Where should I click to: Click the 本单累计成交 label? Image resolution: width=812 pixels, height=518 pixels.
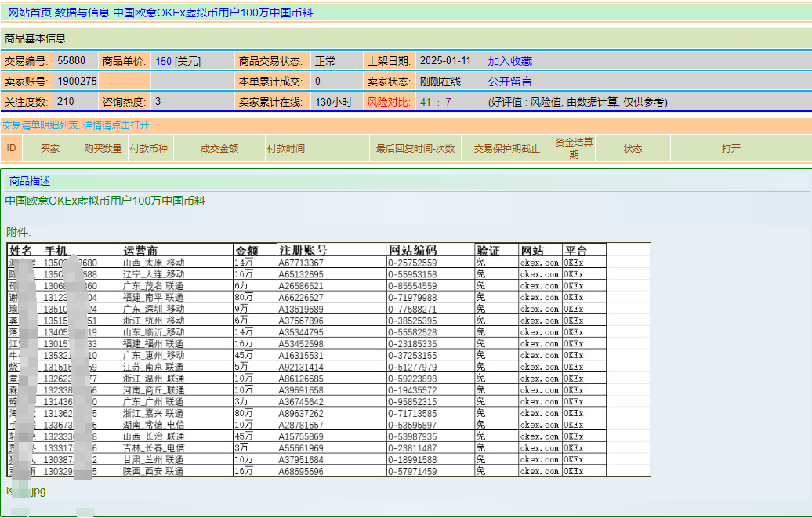pyautogui.click(x=270, y=82)
